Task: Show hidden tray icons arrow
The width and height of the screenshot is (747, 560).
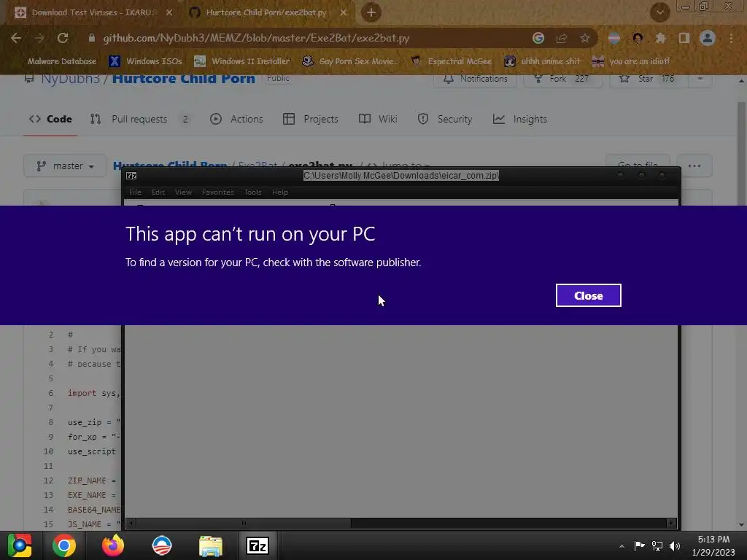Action: pos(622,546)
